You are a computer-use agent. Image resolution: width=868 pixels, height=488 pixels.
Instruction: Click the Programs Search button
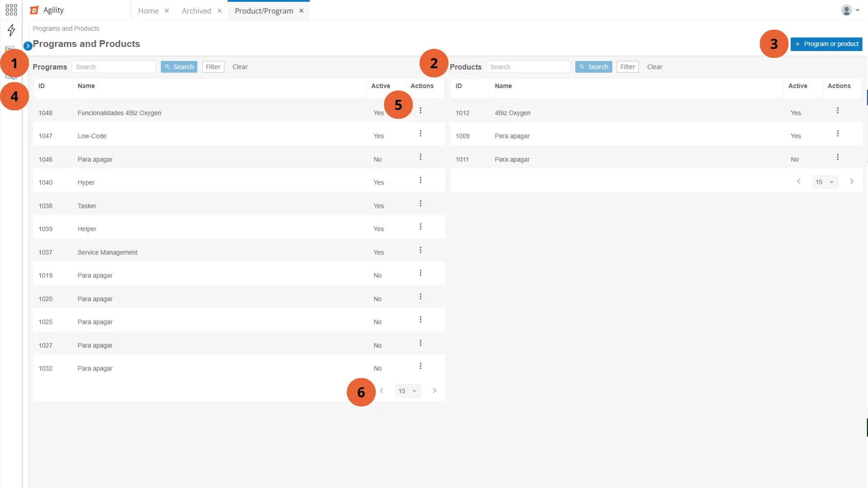tap(179, 67)
